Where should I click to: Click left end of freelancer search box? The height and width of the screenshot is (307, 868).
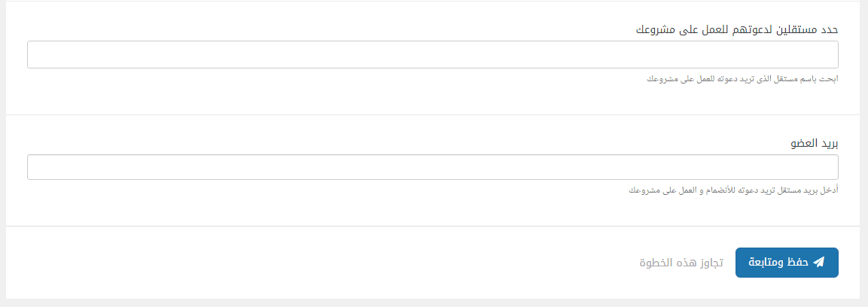[38, 55]
